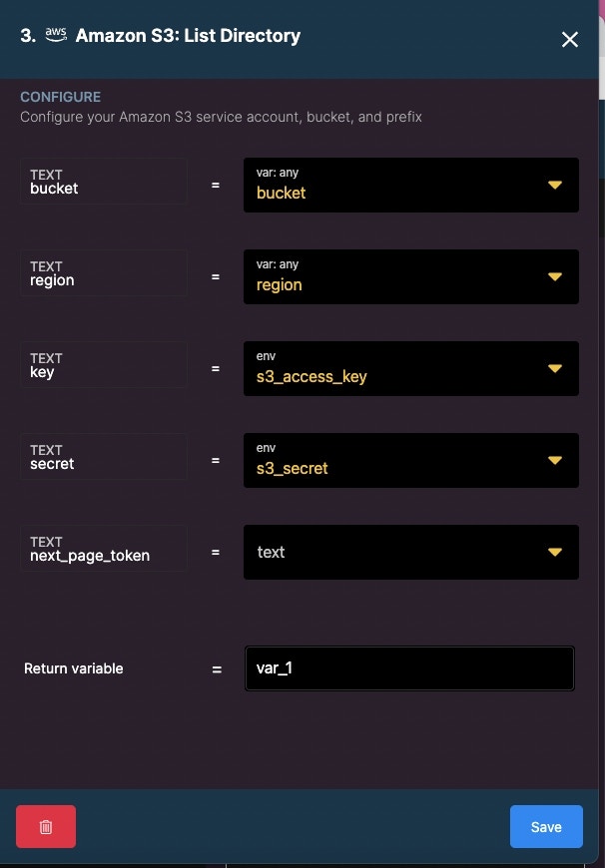The height and width of the screenshot is (868, 605).
Task: Close the Amazon S3 panel with X
Action: pos(569,39)
